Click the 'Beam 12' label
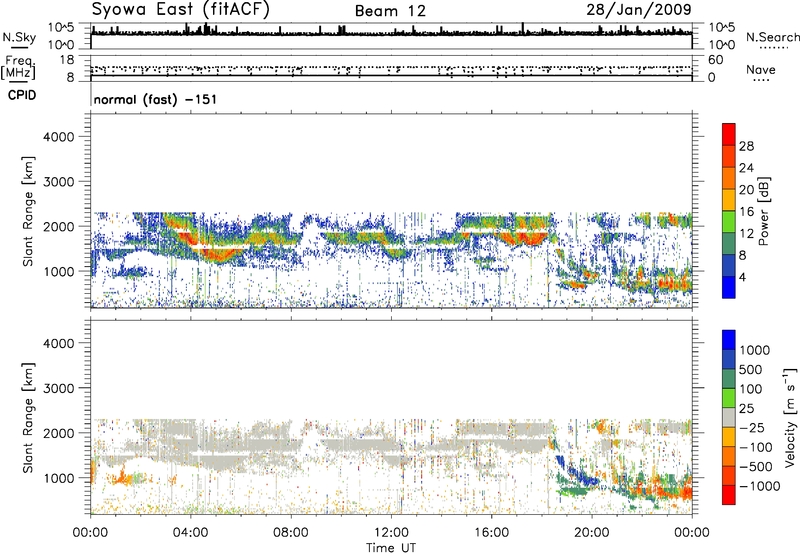Viewport: 800px width, 554px height. coord(390,11)
